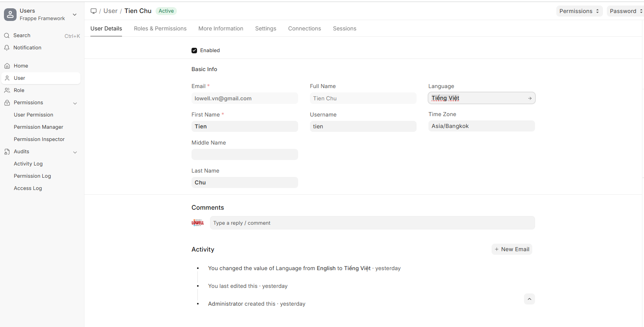Click the desktop icon in breadcrumb
The height and width of the screenshot is (327, 644).
(94, 11)
